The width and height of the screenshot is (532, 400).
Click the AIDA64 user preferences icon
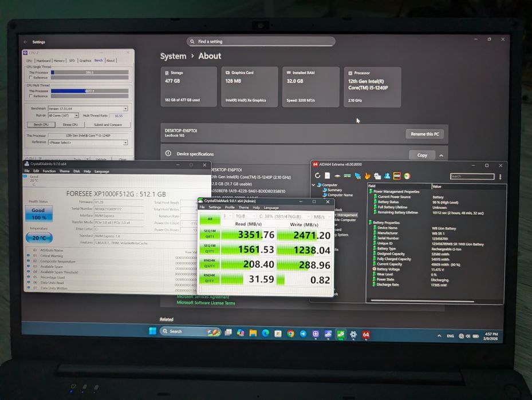pyautogui.click(x=387, y=176)
